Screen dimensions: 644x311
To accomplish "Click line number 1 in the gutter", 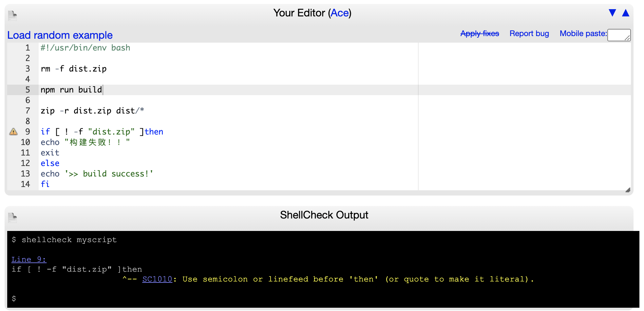I will tap(28, 48).
